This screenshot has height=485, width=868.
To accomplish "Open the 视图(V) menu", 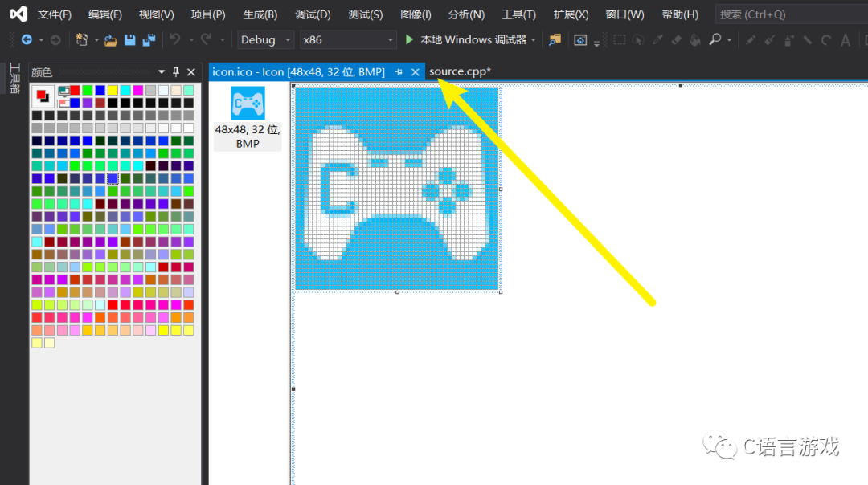I will [156, 14].
